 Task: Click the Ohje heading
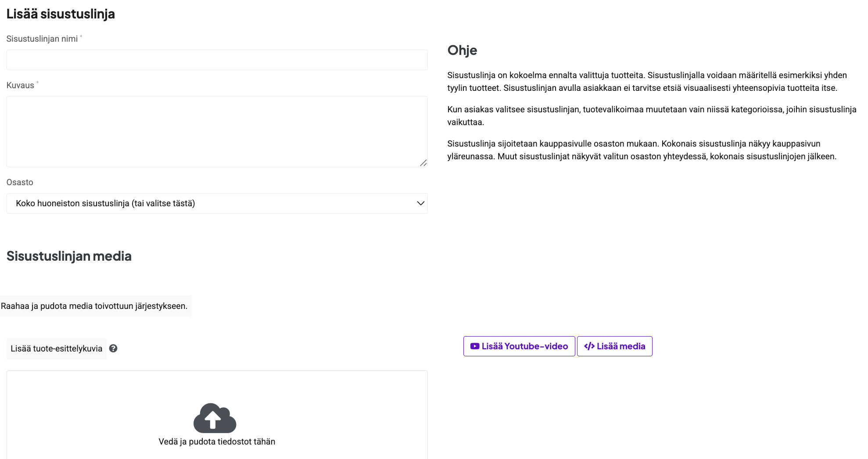pyautogui.click(x=462, y=50)
